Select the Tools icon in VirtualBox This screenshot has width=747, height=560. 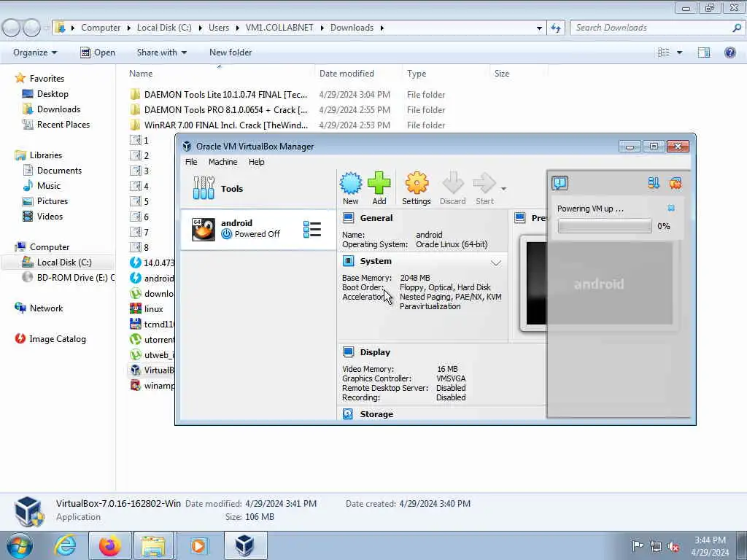click(204, 188)
